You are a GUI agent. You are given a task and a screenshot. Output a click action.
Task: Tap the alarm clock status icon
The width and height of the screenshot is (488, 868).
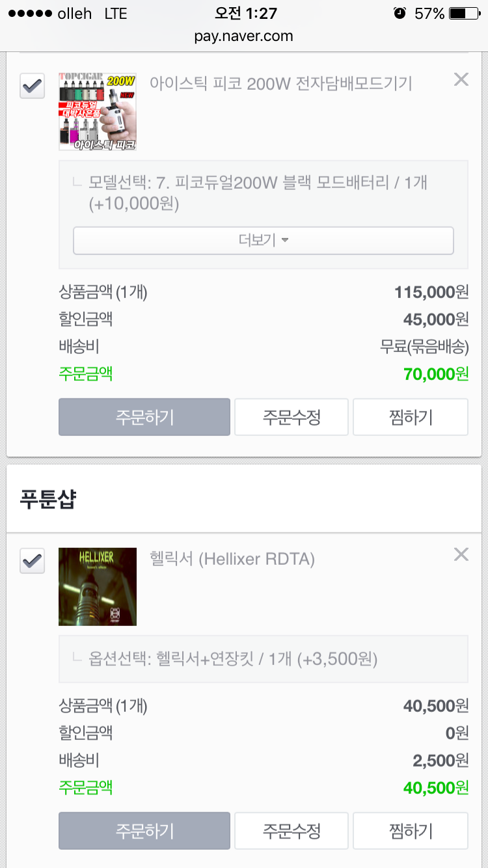pos(400,14)
